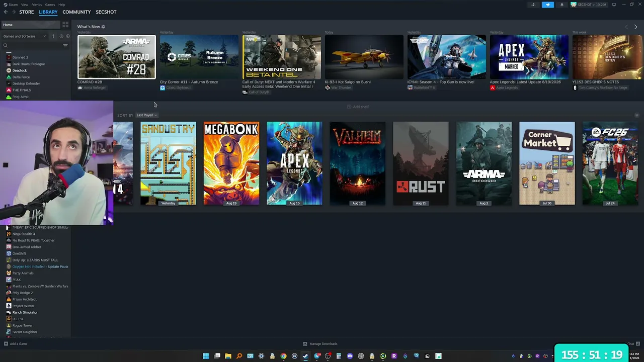Select the Valheim game cover

coord(358,163)
